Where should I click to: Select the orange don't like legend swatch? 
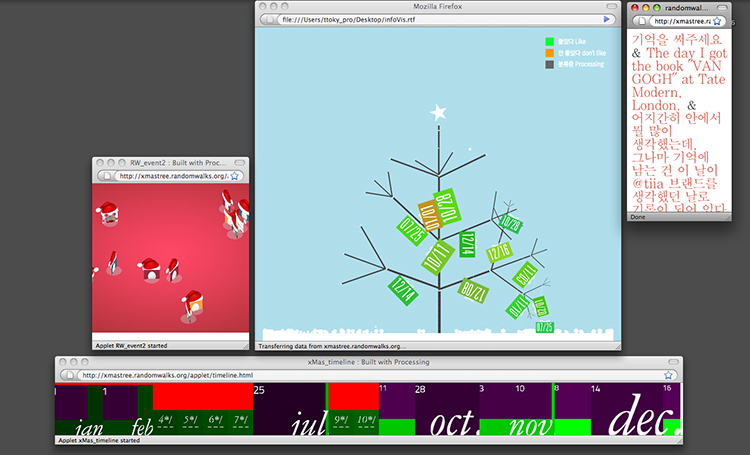pyautogui.click(x=549, y=53)
